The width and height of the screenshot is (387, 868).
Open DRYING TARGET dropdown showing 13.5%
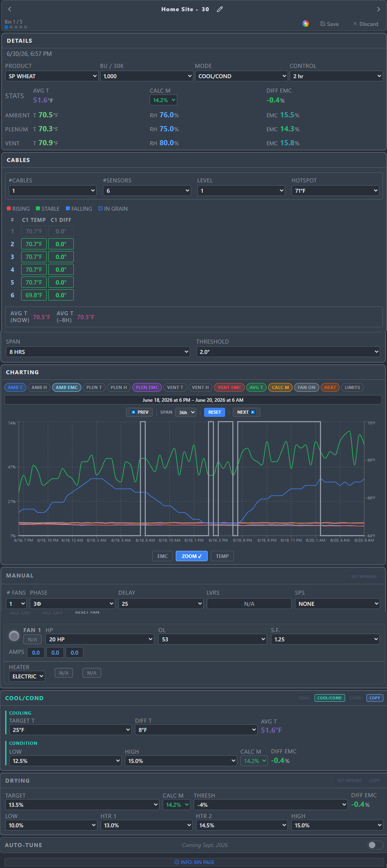82,805
